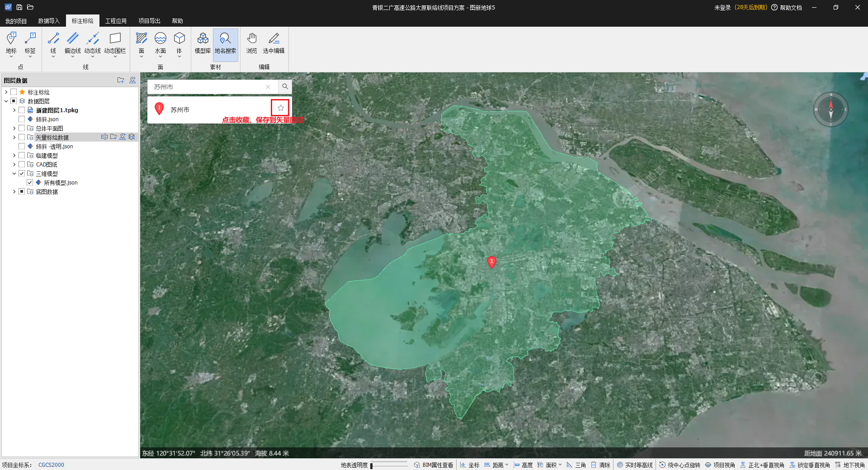Click the star favorite icon for 苏州市
868x470 pixels.
[280, 108]
